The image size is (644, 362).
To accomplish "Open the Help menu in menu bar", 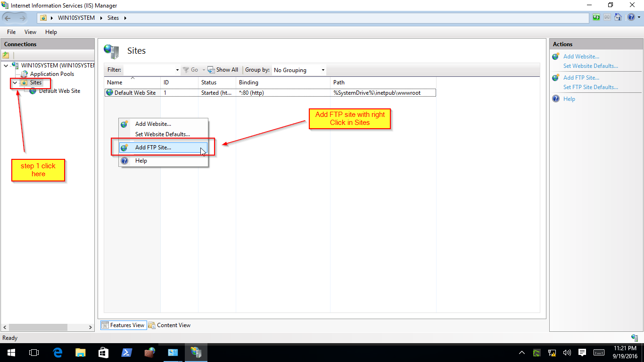I will (x=51, y=32).
